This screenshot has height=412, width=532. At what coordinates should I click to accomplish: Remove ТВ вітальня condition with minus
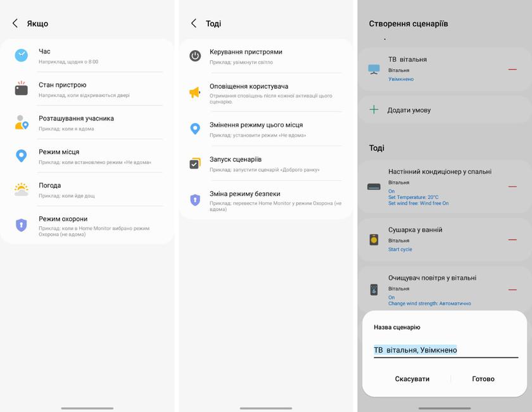(512, 69)
